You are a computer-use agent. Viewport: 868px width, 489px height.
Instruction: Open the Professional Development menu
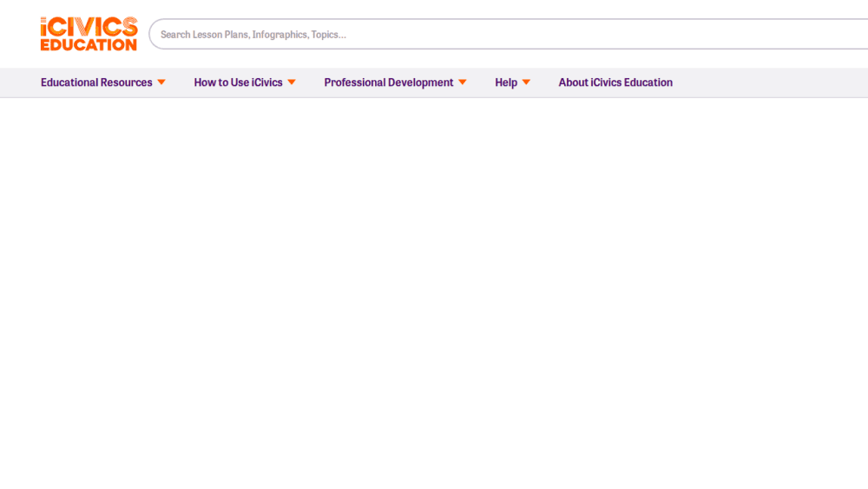coord(389,83)
